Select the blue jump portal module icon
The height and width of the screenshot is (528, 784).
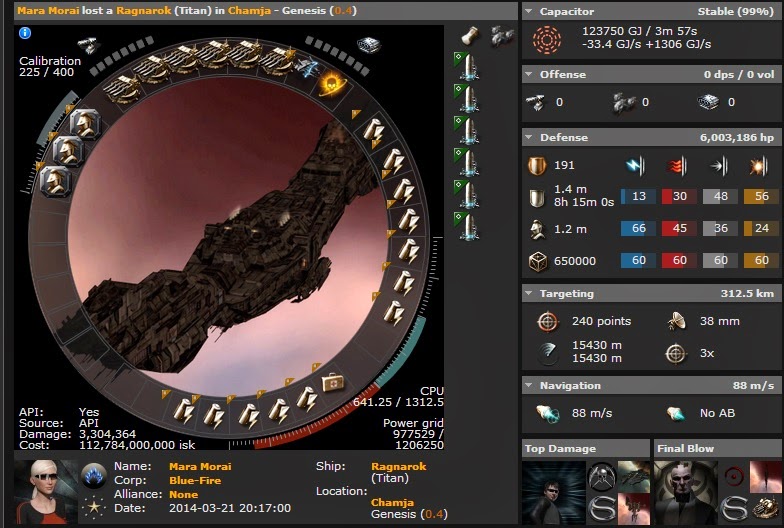pyautogui.click(x=306, y=67)
